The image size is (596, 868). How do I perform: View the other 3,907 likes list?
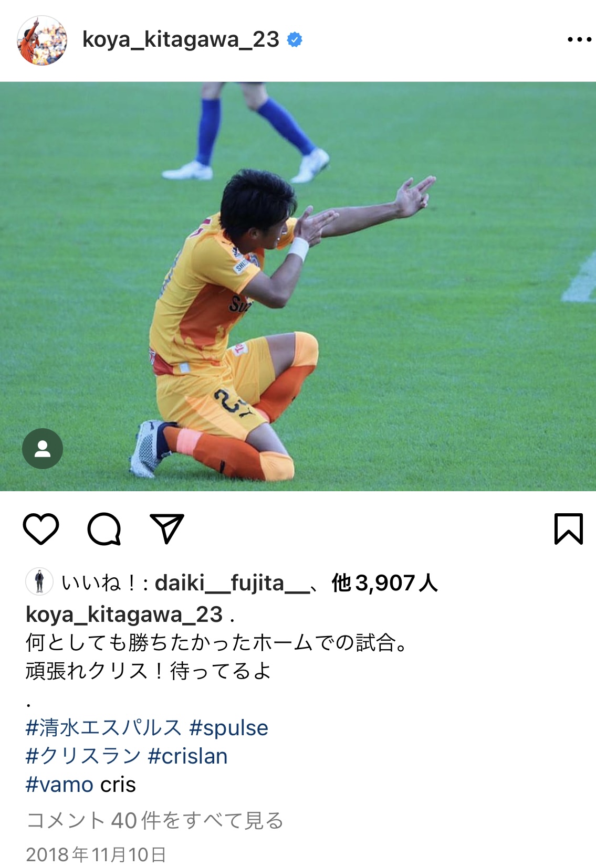(385, 583)
